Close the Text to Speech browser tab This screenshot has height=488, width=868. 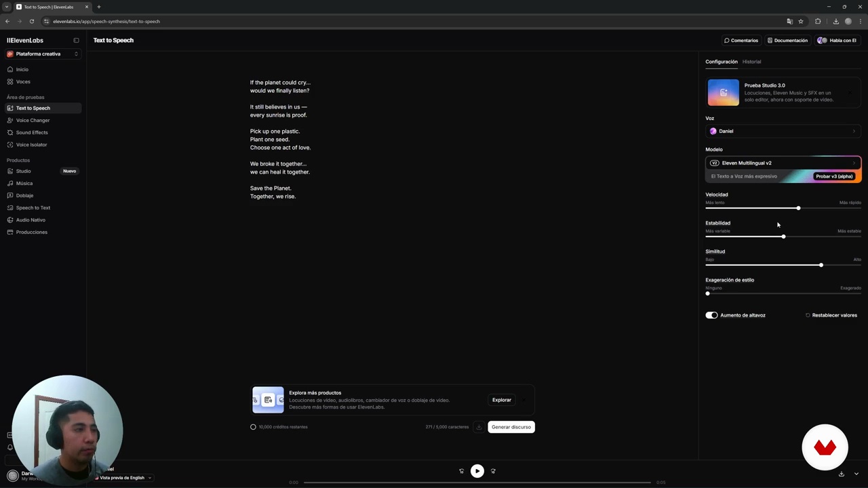[x=87, y=7]
